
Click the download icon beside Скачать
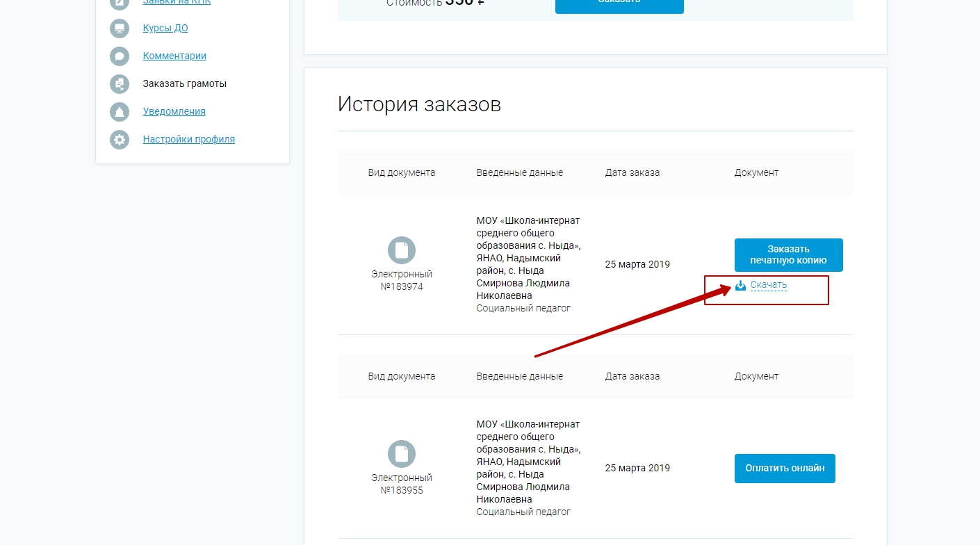[740, 285]
